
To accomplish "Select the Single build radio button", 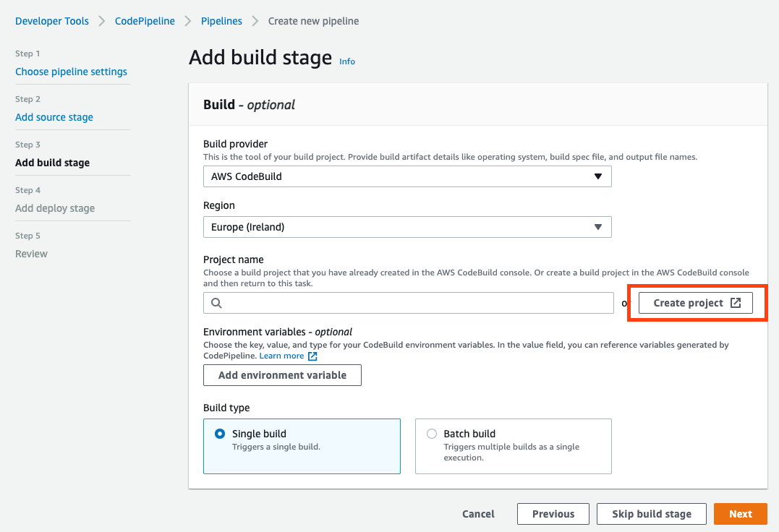I will click(x=220, y=434).
